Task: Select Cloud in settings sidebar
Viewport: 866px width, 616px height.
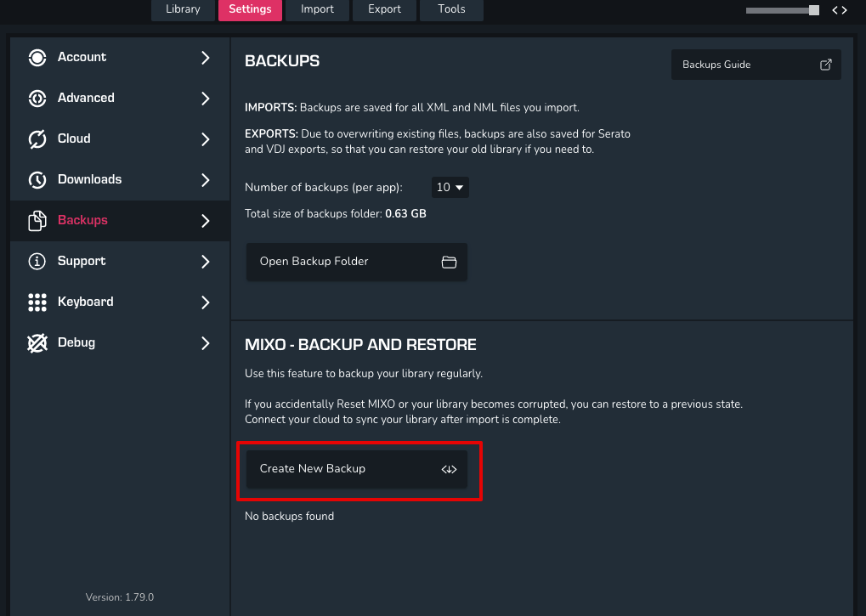Action: tap(120, 139)
